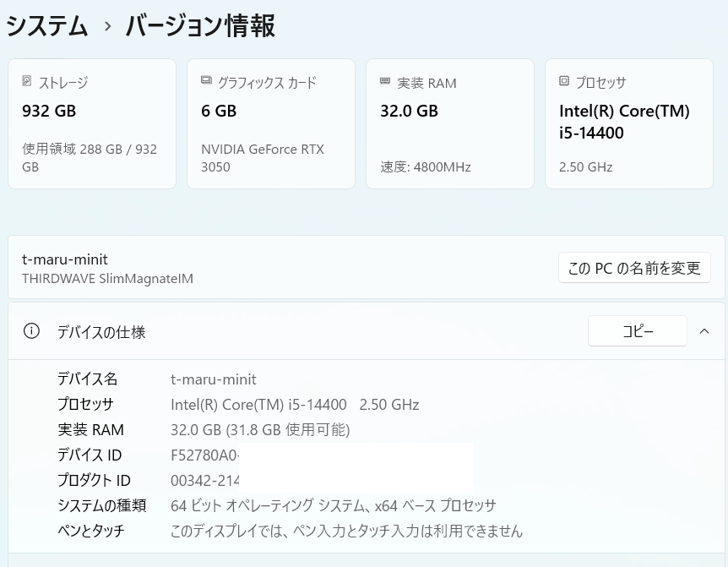Click 2.50 GHz text in processor card
Image resolution: width=728 pixels, height=567 pixels.
pyautogui.click(x=585, y=166)
